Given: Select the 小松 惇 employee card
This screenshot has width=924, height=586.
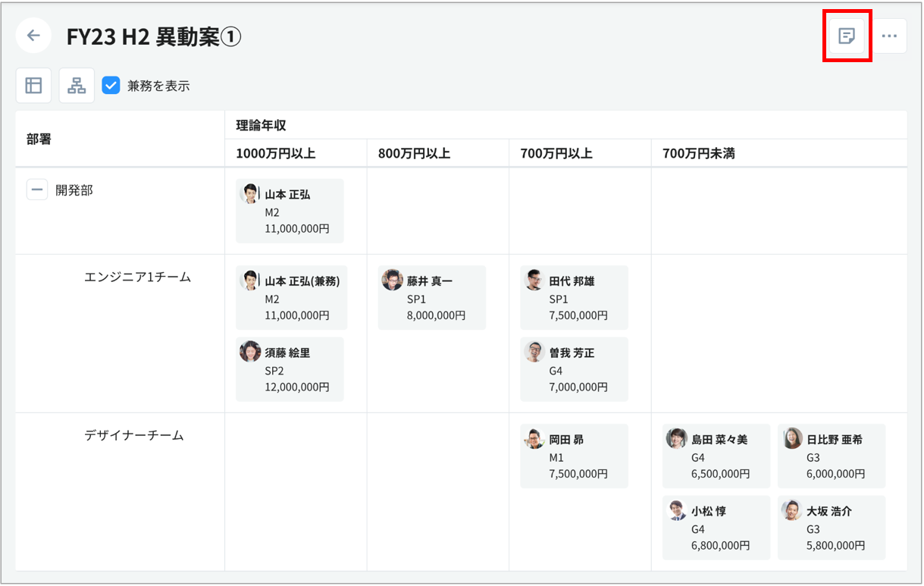Looking at the screenshot, I should (716, 528).
